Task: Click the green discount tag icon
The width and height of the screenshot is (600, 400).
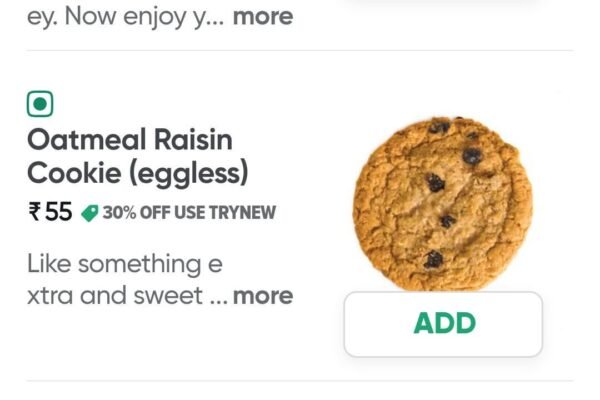Action: tap(90, 213)
